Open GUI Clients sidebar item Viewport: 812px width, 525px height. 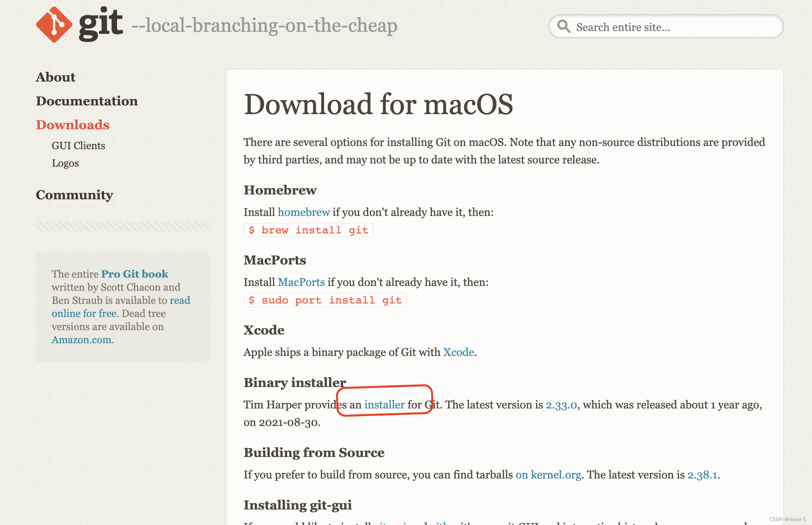78,146
